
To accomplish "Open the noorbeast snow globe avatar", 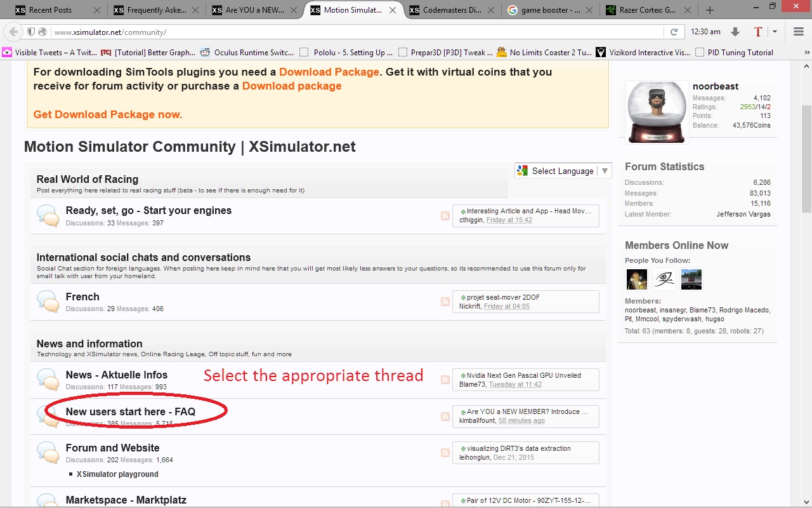I will [x=657, y=112].
